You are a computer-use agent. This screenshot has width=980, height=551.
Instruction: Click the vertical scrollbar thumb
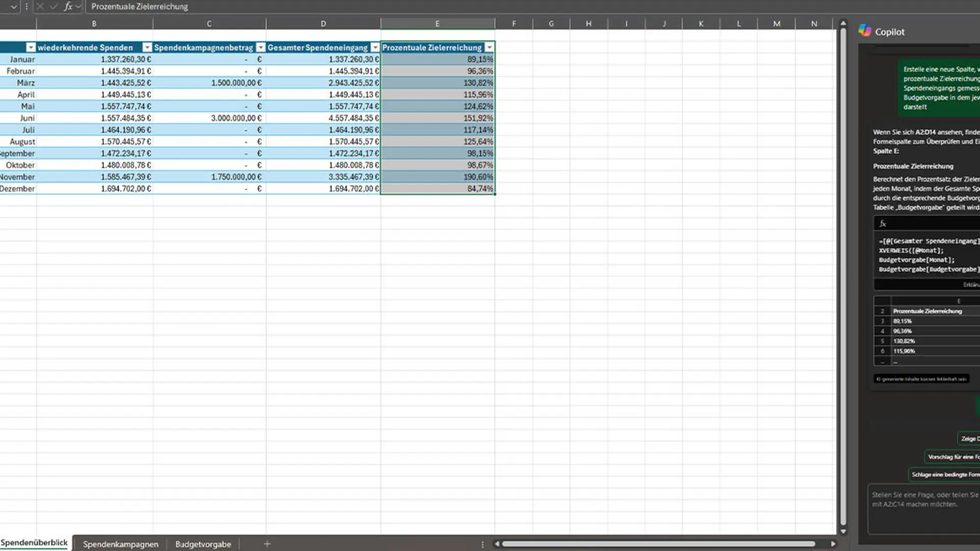843,277
